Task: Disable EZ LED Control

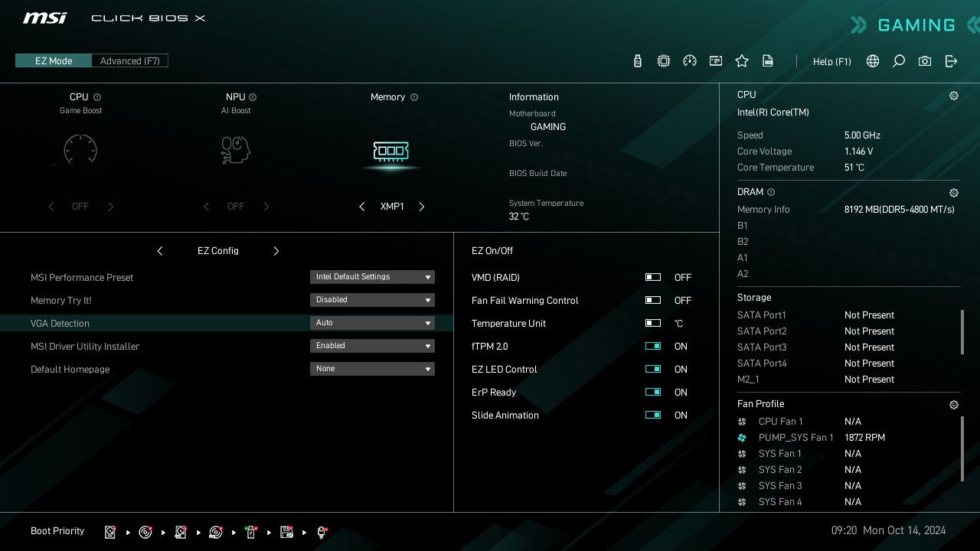Action: pos(652,369)
